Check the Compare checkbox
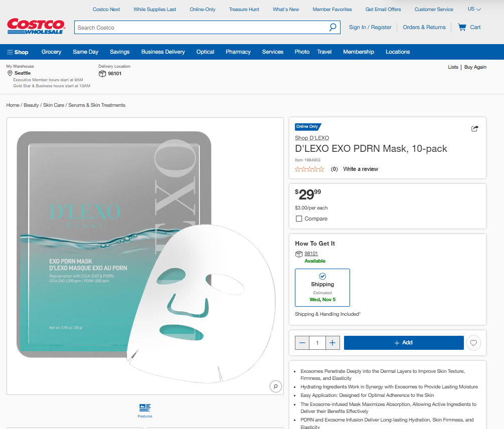Image resolution: width=504 pixels, height=429 pixels. 299,219
